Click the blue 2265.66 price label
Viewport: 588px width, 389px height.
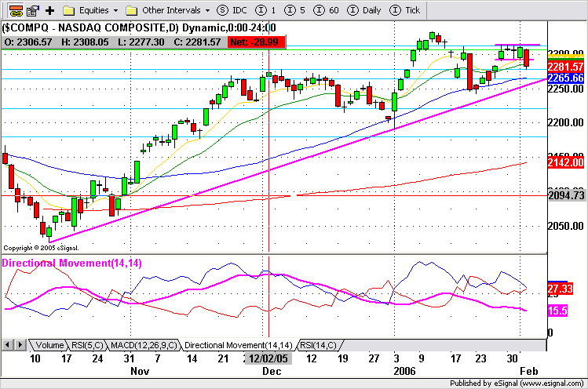click(x=566, y=78)
